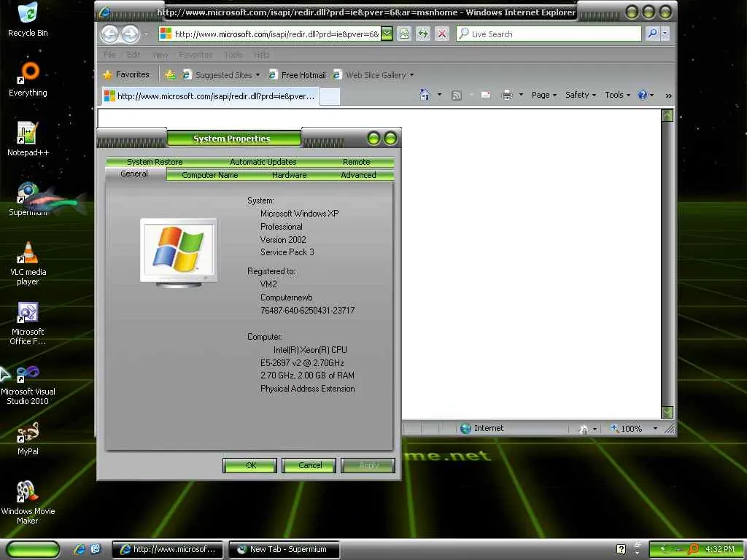This screenshot has height=560, width=747.
Task: Launch VLC media player from the desktop
Action: [28, 263]
